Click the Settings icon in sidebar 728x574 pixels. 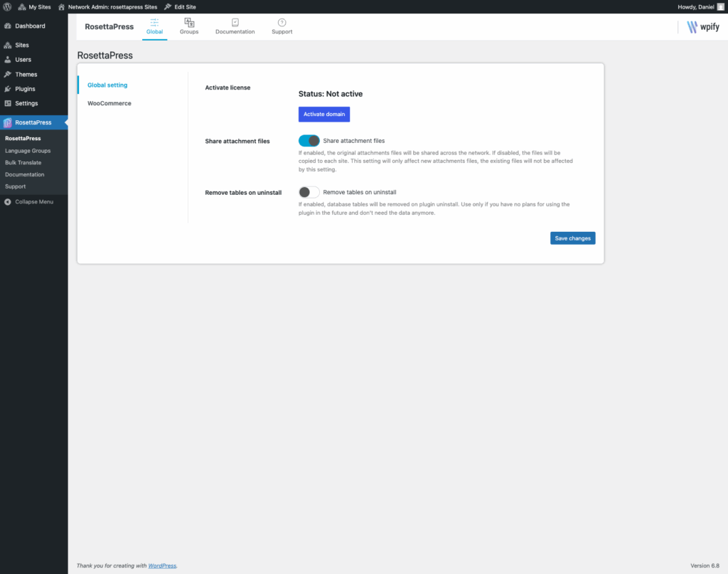pyautogui.click(x=8, y=103)
